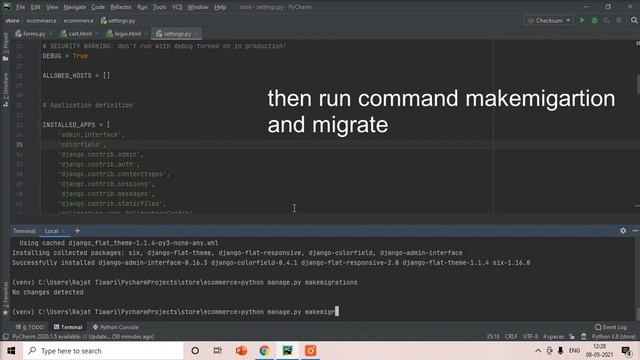Click the 'django.contrib.sessions' line
This screenshot has width=640, height=360.
tap(106, 184)
